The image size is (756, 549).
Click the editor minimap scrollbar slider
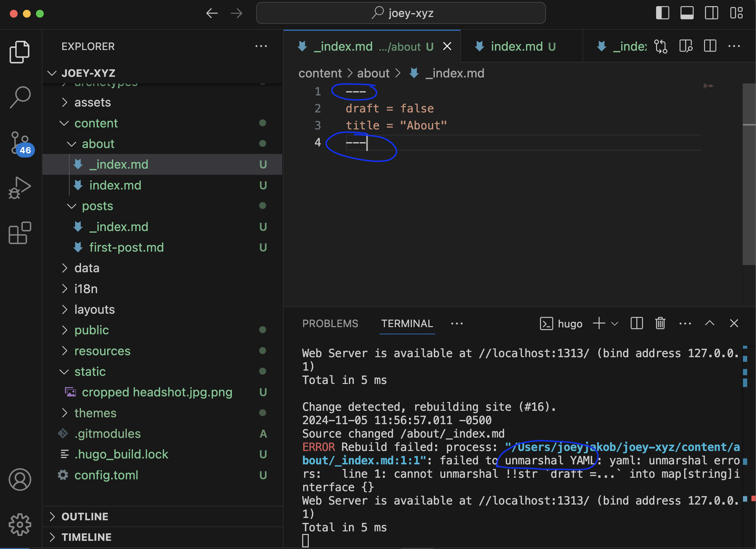tap(749, 173)
